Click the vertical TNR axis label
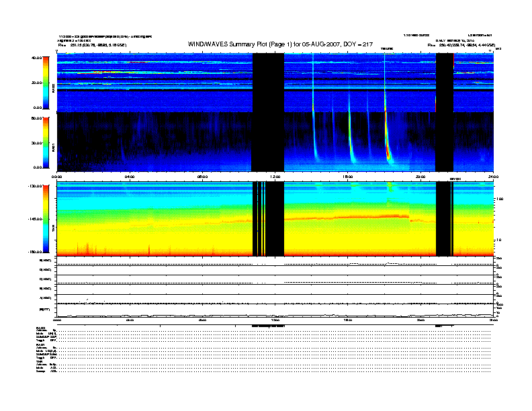Viewport: 532px width, 411px height. [x=53, y=230]
